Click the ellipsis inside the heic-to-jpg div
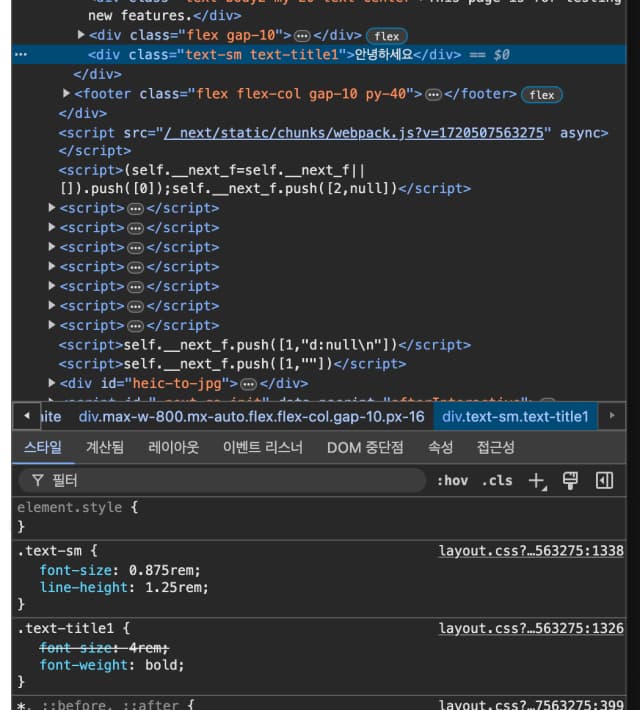640x710 pixels. point(248,384)
